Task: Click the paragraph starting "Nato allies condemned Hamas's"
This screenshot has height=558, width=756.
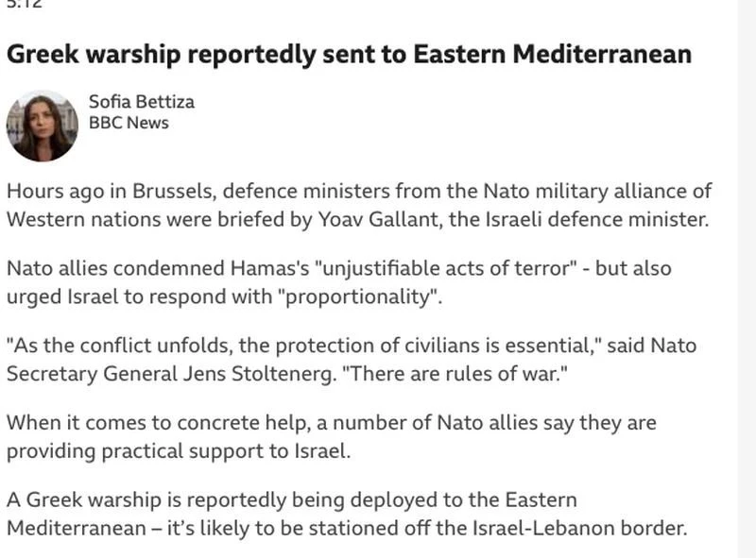Action: pos(338,281)
